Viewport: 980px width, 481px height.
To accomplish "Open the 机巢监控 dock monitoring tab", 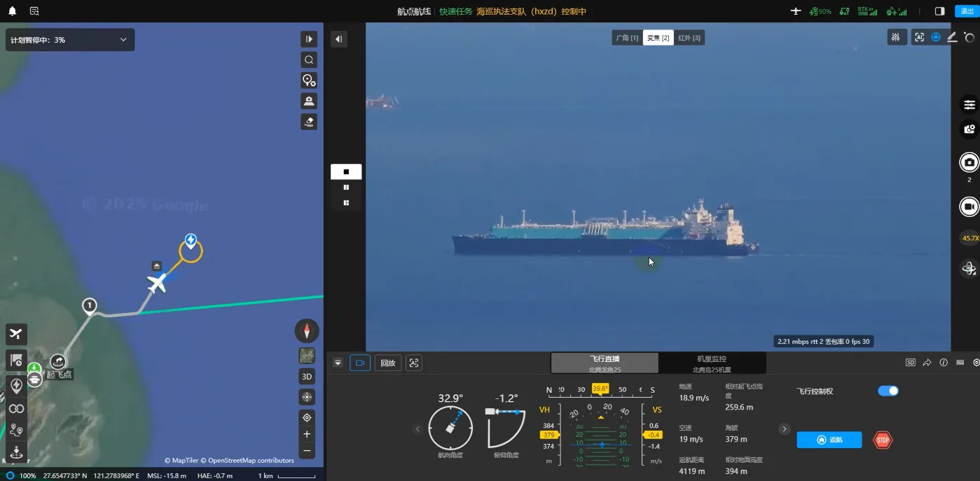I will tap(712, 363).
